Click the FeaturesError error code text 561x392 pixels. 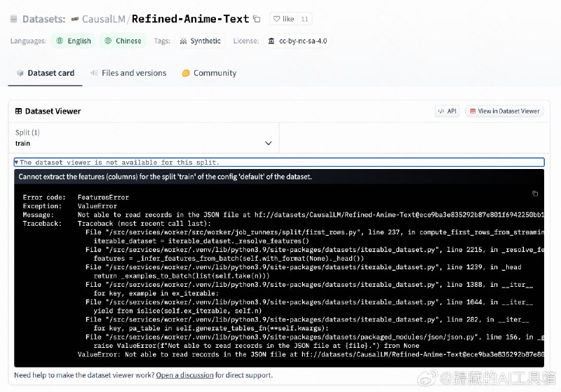(103, 198)
